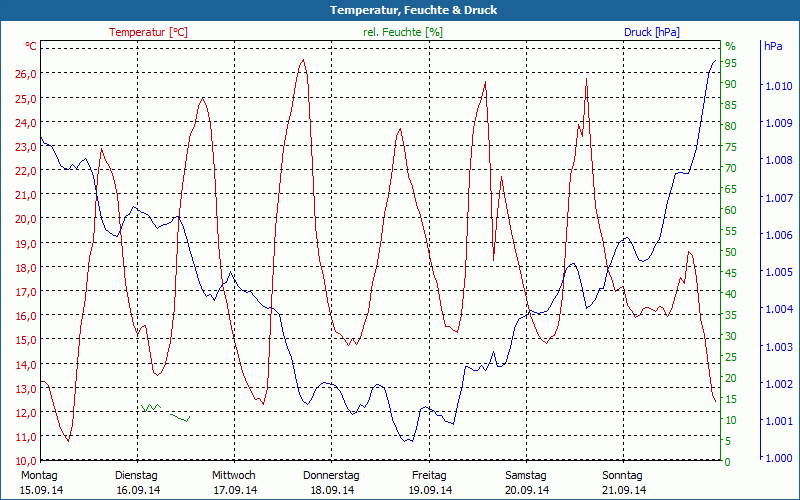The image size is (800, 500).
Task: Click the red °C unit label on left axis
Action: (30, 46)
